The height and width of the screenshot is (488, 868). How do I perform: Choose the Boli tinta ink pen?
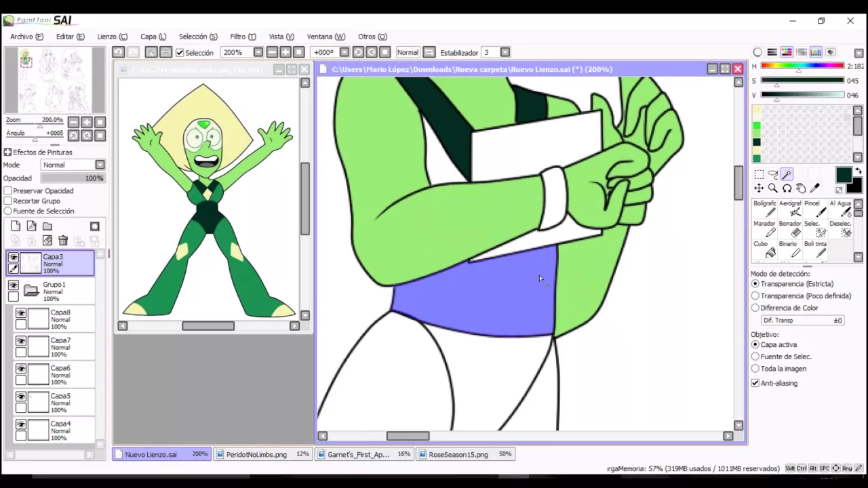[815, 249]
